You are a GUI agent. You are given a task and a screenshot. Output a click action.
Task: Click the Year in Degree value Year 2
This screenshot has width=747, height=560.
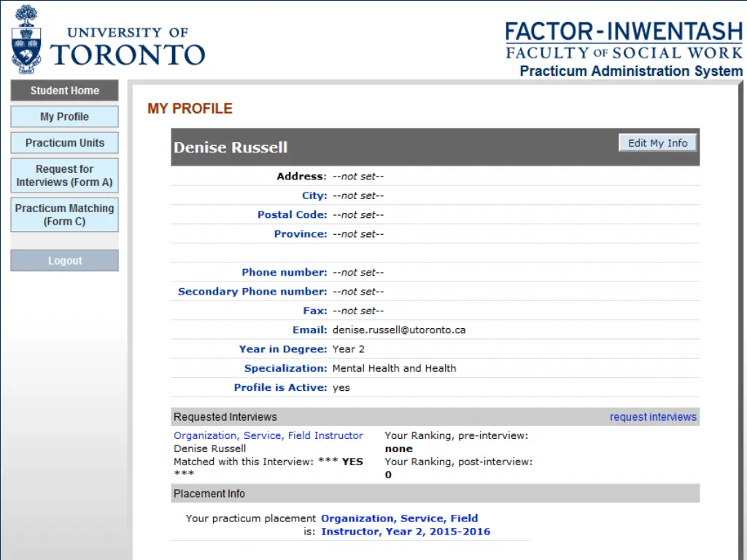pyautogui.click(x=348, y=349)
